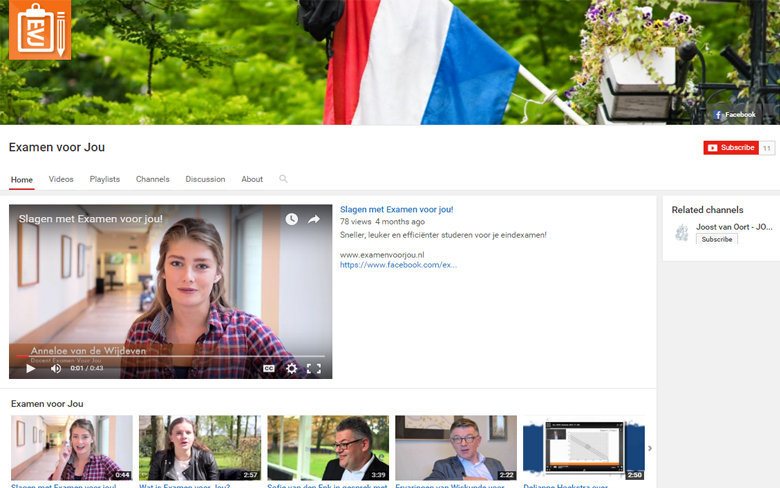The height and width of the screenshot is (488, 780).
Task: Click the channel search magnifier icon
Action: (283, 179)
